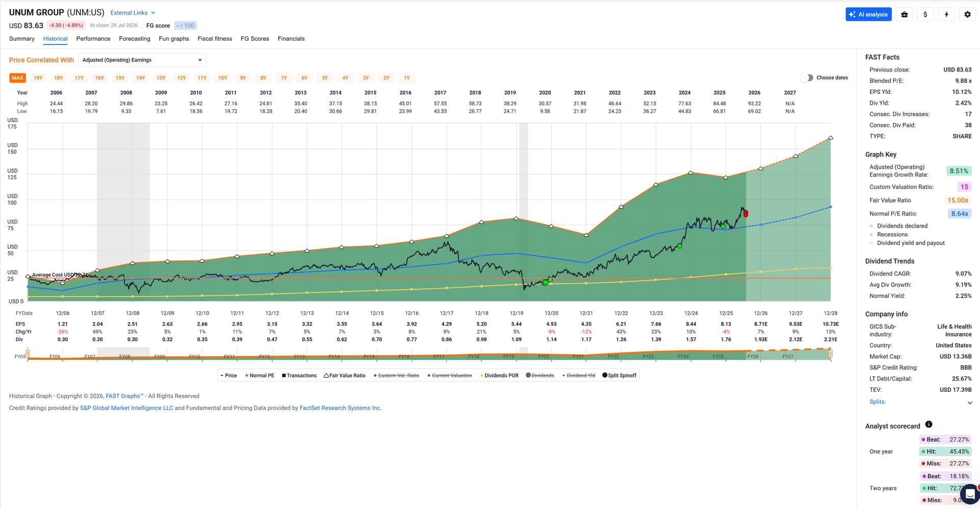This screenshot has height=509, width=980.
Task: Choose the 1Y time range
Action: point(407,78)
